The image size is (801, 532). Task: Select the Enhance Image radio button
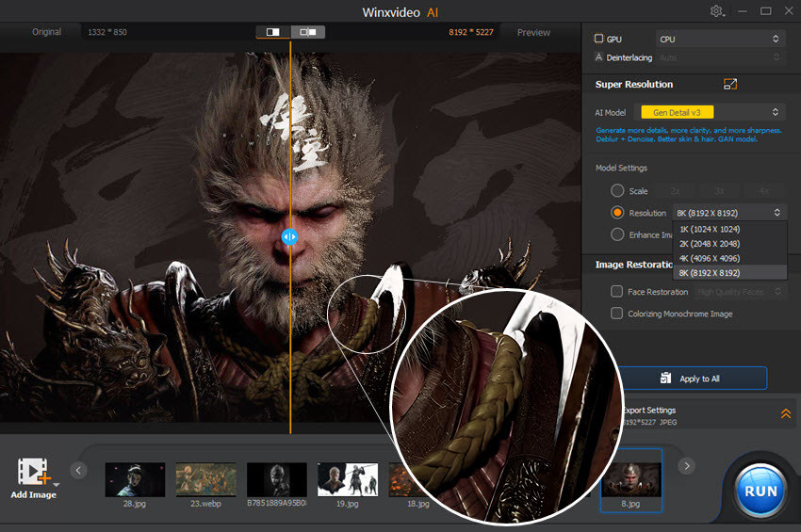[x=617, y=234]
